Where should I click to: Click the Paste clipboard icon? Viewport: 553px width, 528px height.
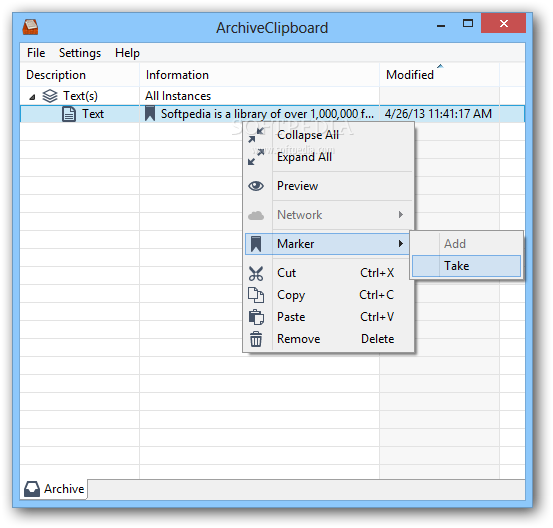(256, 317)
